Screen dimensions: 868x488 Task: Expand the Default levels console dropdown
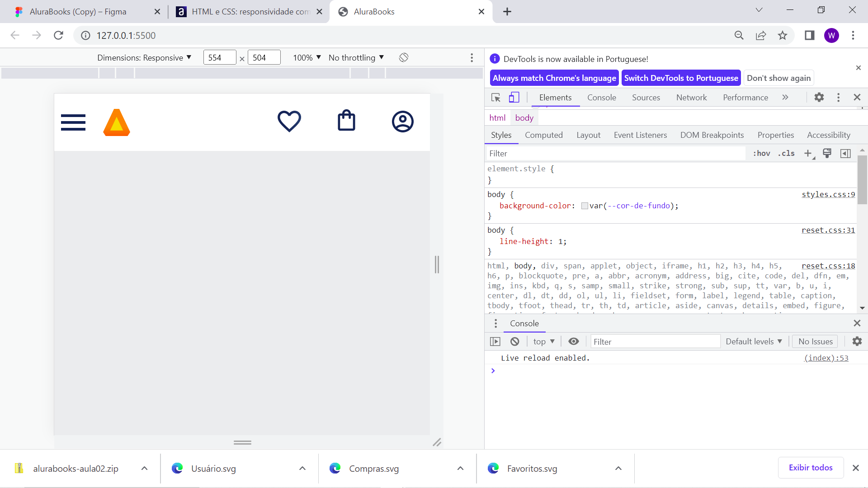coord(754,342)
